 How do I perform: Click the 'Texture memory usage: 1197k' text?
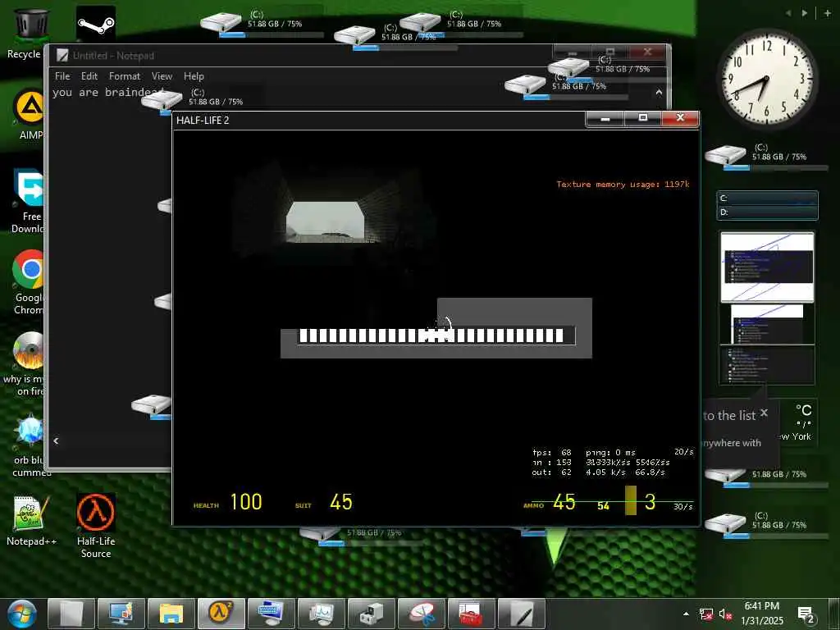[623, 185]
